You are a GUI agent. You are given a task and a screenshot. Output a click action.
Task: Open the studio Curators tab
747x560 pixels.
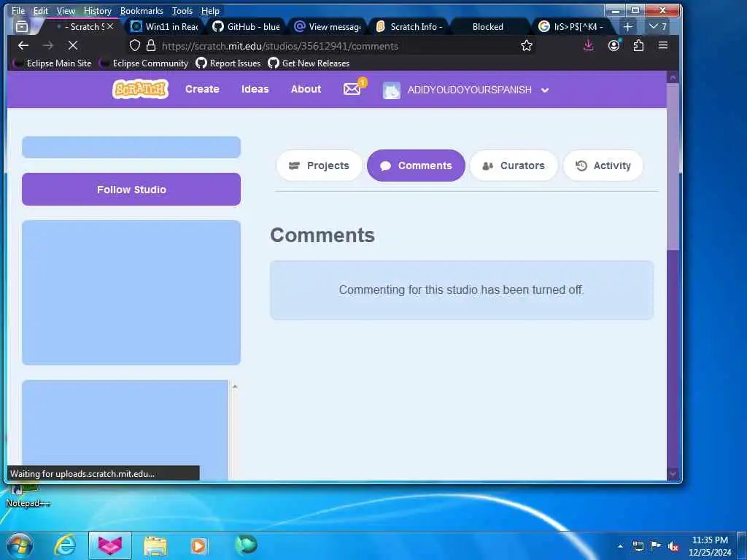pos(514,166)
